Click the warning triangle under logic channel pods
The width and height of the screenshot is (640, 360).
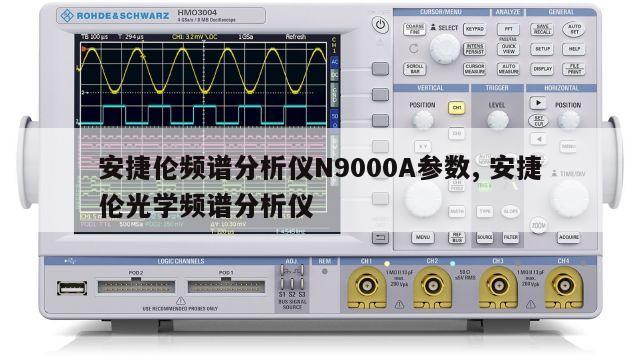[x=180, y=301]
